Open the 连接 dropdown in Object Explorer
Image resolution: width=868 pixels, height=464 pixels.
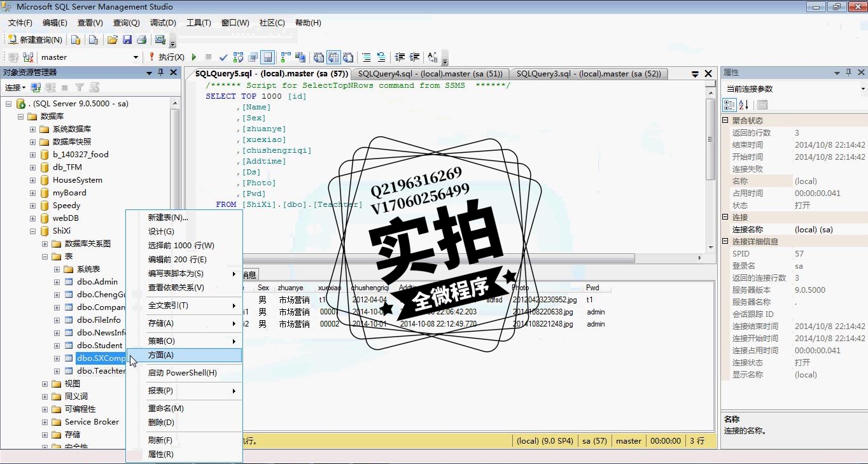[15, 87]
